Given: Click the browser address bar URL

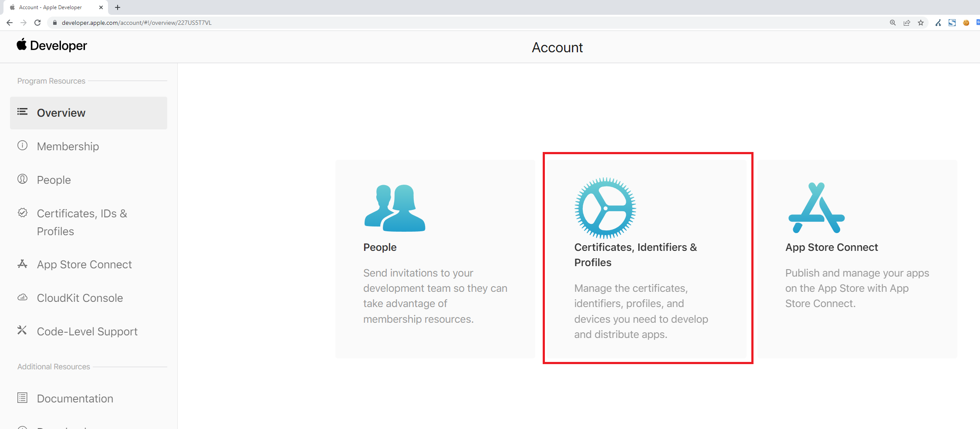Looking at the screenshot, I should [x=136, y=23].
